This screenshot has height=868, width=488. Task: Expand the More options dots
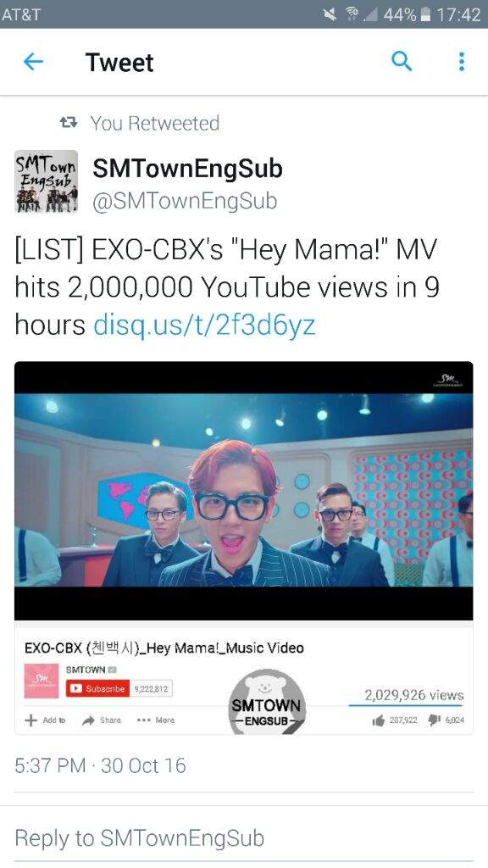tap(144, 721)
